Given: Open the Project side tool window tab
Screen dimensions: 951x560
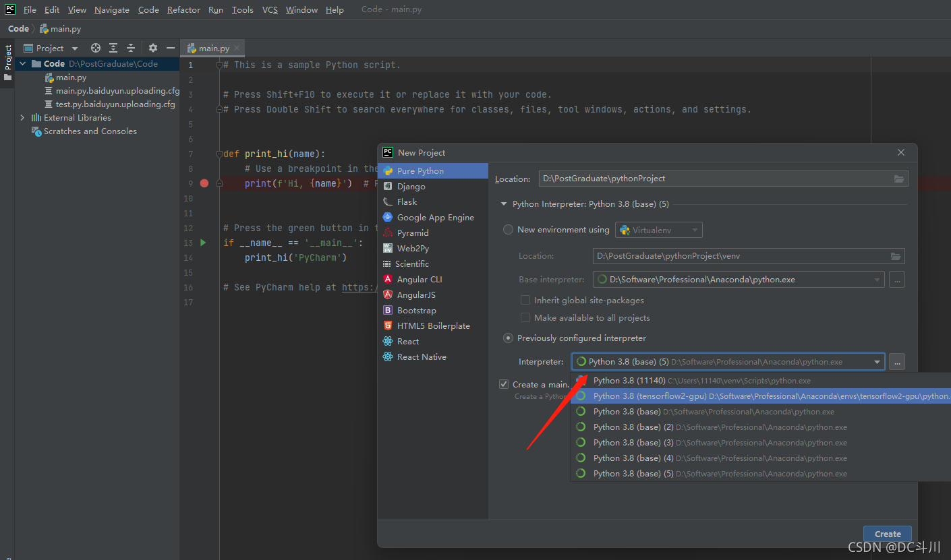Looking at the screenshot, I should [x=8, y=63].
